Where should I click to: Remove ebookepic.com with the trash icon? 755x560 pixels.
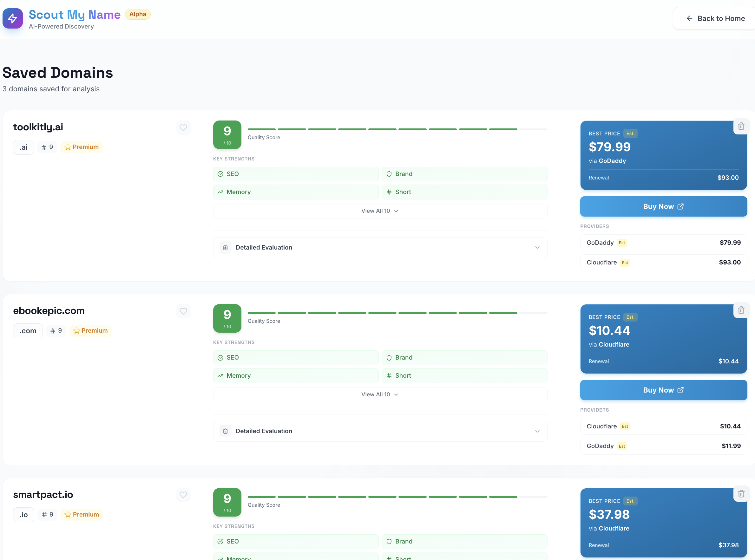pyautogui.click(x=741, y=310)
